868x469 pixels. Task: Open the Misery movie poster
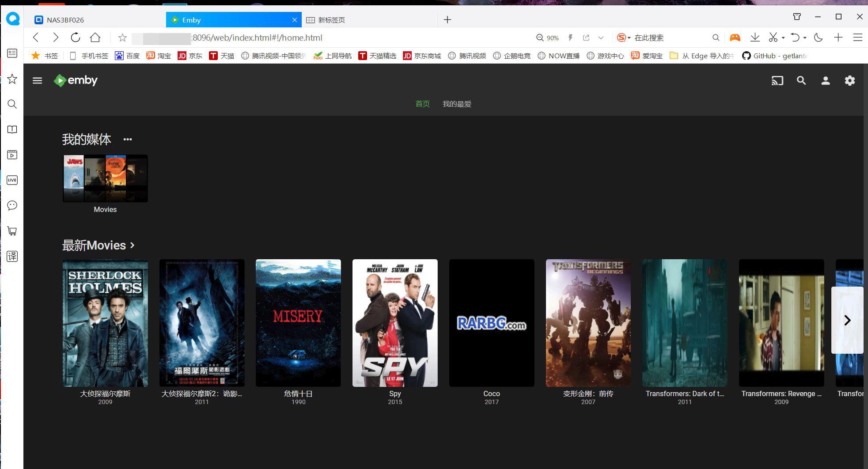point(298,323)
